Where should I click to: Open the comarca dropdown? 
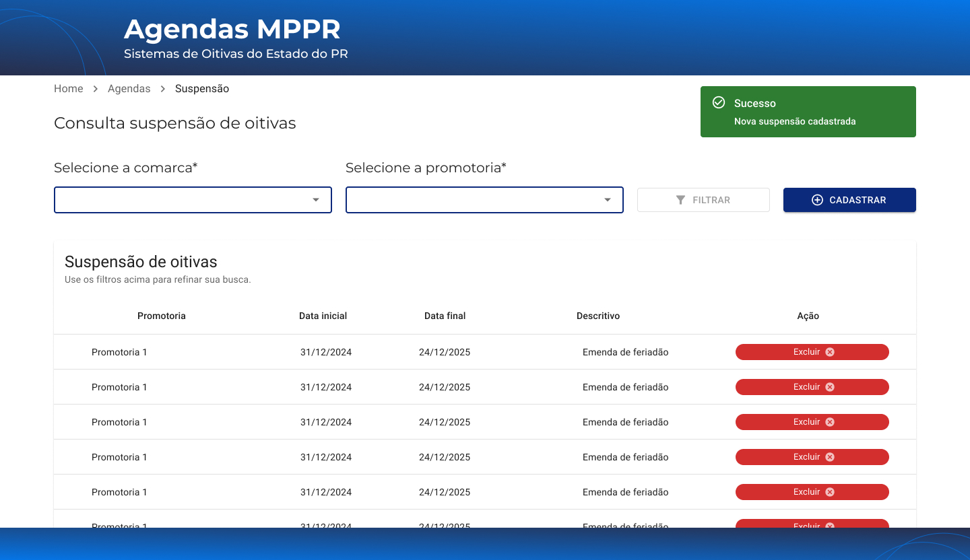(193, 200)
